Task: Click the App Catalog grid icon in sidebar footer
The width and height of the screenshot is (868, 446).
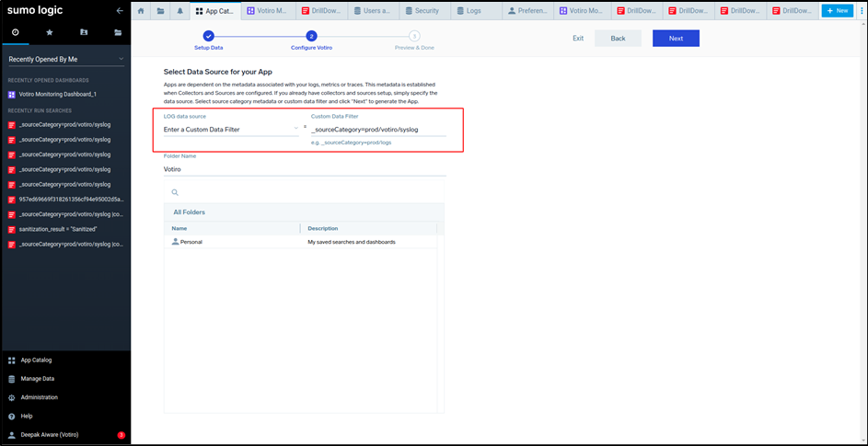Action: tap(12, 360)
